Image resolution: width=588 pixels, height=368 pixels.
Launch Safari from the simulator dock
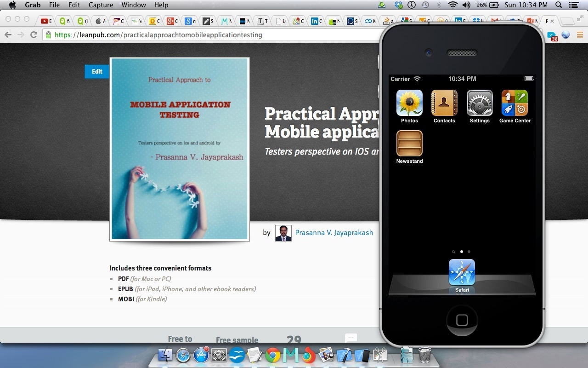(x=461, y=272)
